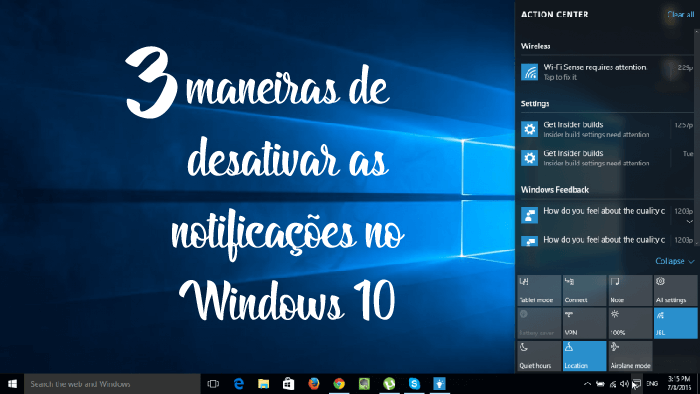Open the taskbar clock and date

[x=679, y=384]
